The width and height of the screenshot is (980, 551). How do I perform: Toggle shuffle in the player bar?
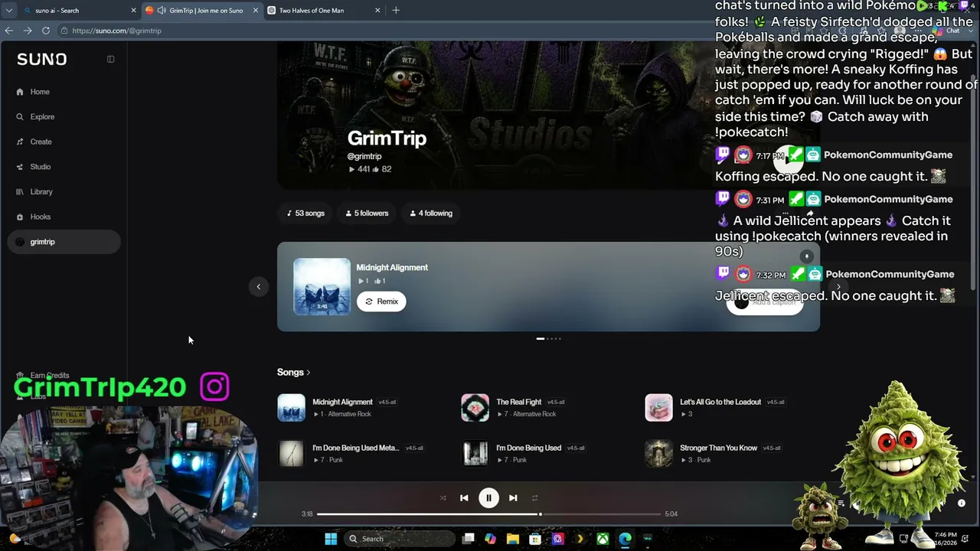443,498
